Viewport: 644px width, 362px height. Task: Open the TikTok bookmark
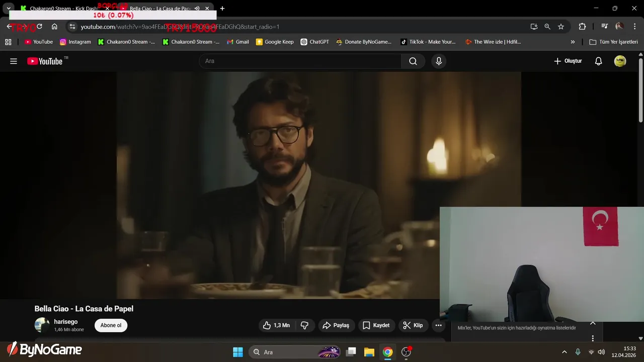[x=428, y=42]
